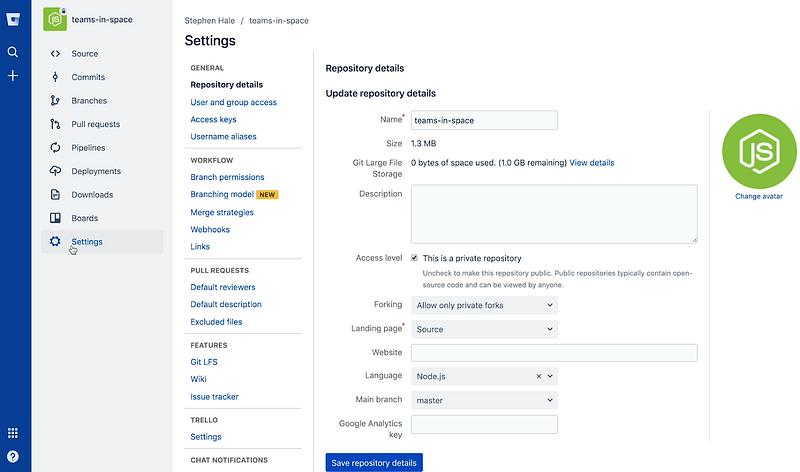Click the teams-in-space repository avatar in sidebar

pyautogui.click(x=55, y=19)
